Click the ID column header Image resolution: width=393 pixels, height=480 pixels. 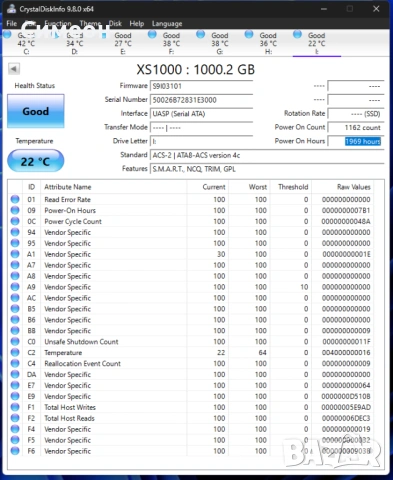(31, 187)
